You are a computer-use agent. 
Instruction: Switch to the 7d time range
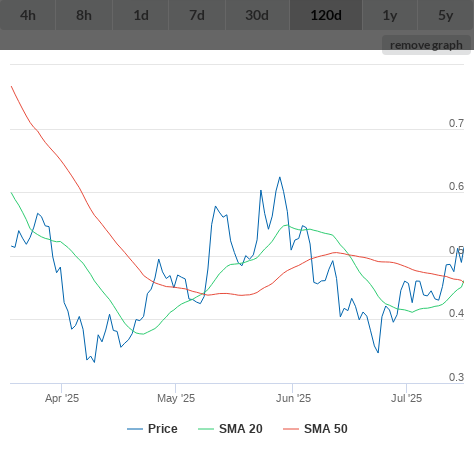click(197, 15)
